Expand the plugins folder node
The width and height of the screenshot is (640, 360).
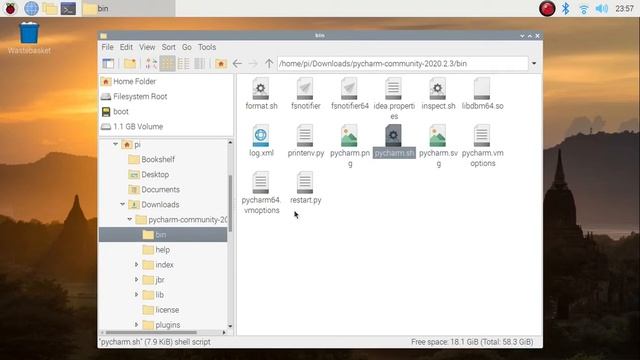(136, 324)
